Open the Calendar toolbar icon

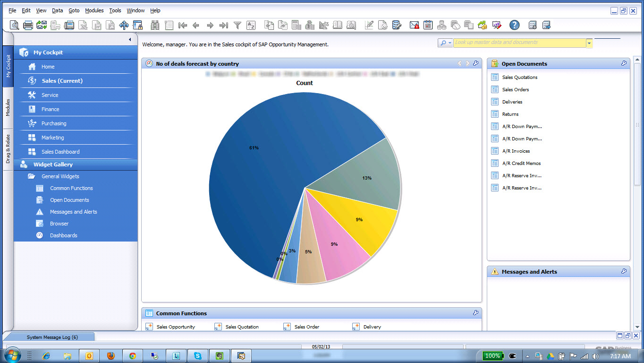428,25
